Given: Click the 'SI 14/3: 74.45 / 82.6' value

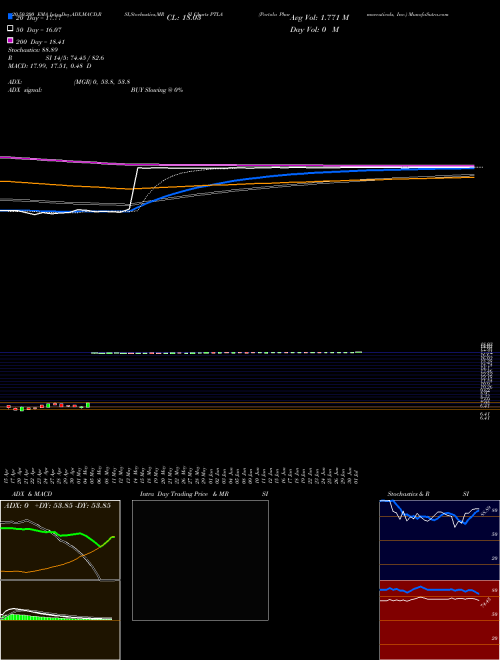Looking at the screenshot, I should point(75,58).
